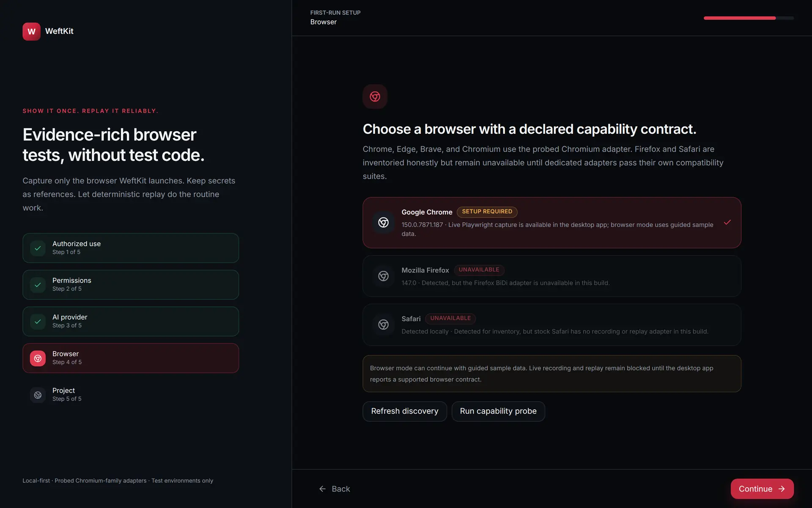
Task: Select the Safari browser option
Action: tap(552, 325)
